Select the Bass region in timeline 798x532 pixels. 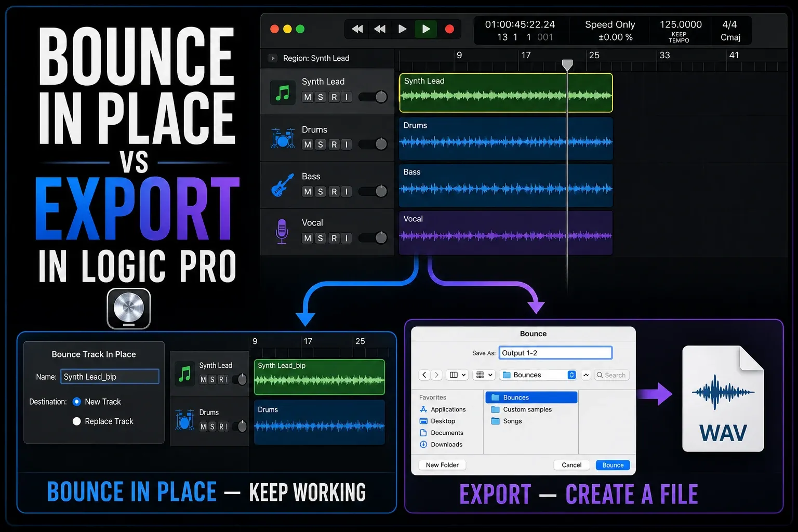coord(506,185)
